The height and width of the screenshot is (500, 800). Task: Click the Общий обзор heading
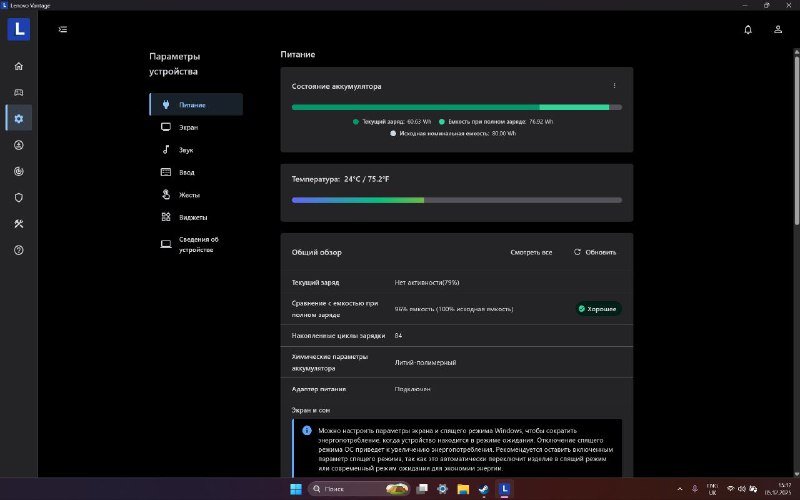point(316,252)
